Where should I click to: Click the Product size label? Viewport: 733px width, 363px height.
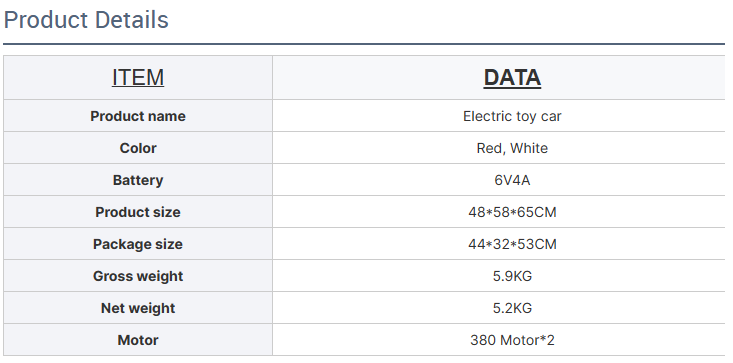tap(138, 212)
